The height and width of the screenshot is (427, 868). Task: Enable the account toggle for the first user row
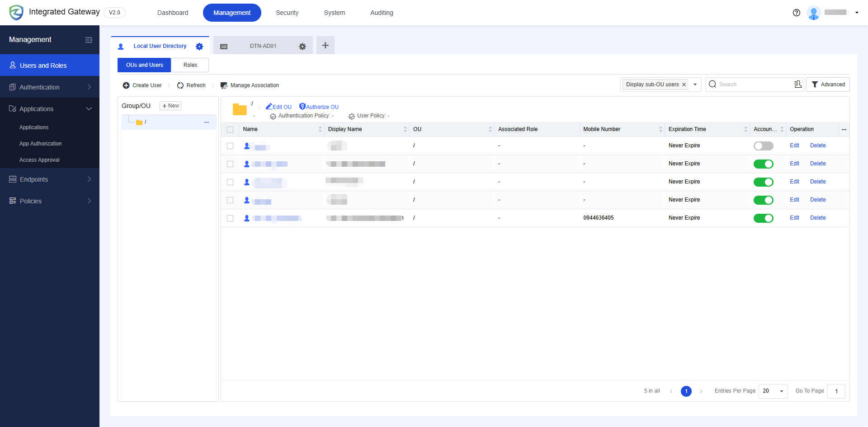(763, 145)
